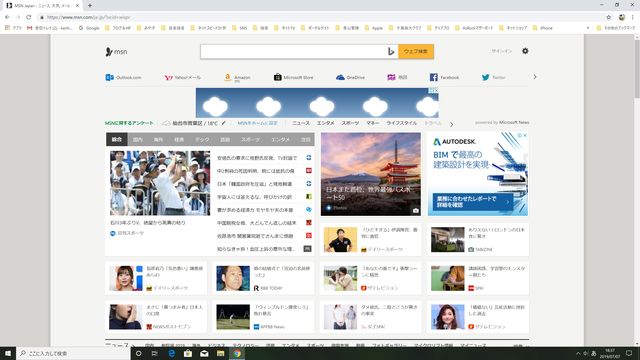Viewport: 640px width, 360px height.
Task: Launch Microsoft Edge from taskbar
Action: click(x=171, y=353)
